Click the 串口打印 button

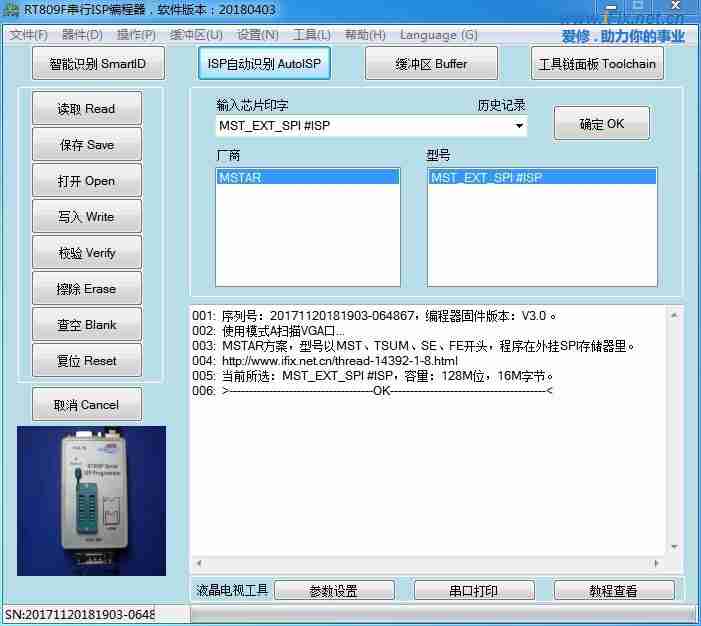click(x=474, y=591)
